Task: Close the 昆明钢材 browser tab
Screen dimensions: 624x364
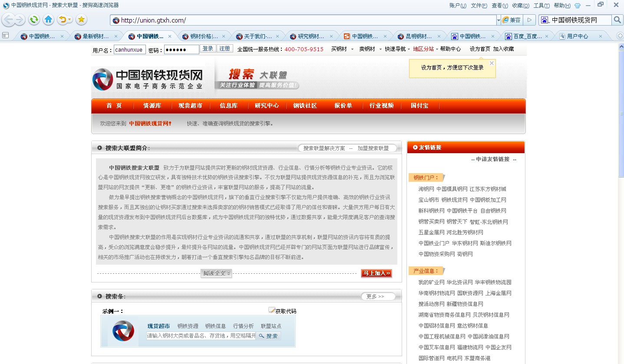Action: coord(439,36)
